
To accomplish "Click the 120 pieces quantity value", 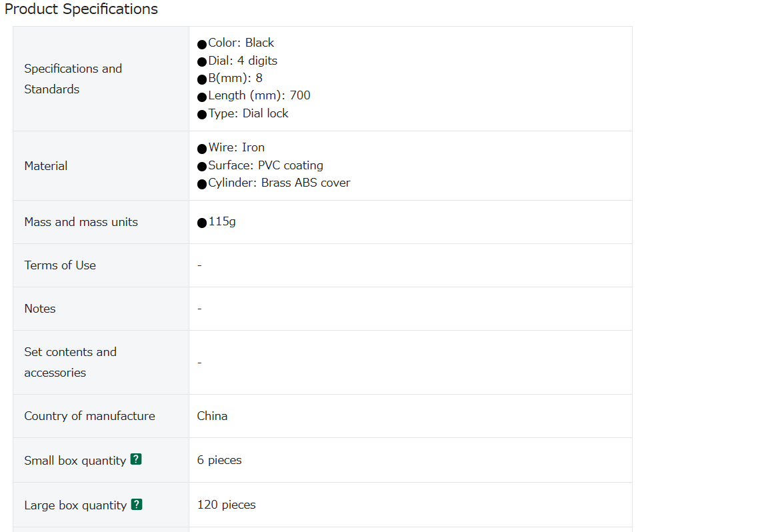I will click(226, 505).
